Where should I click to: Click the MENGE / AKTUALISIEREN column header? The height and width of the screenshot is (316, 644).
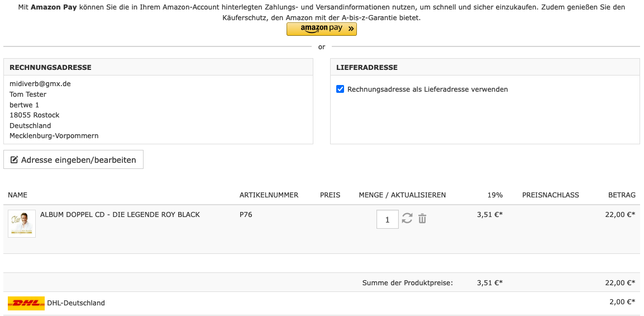click(x=402, y=195)
